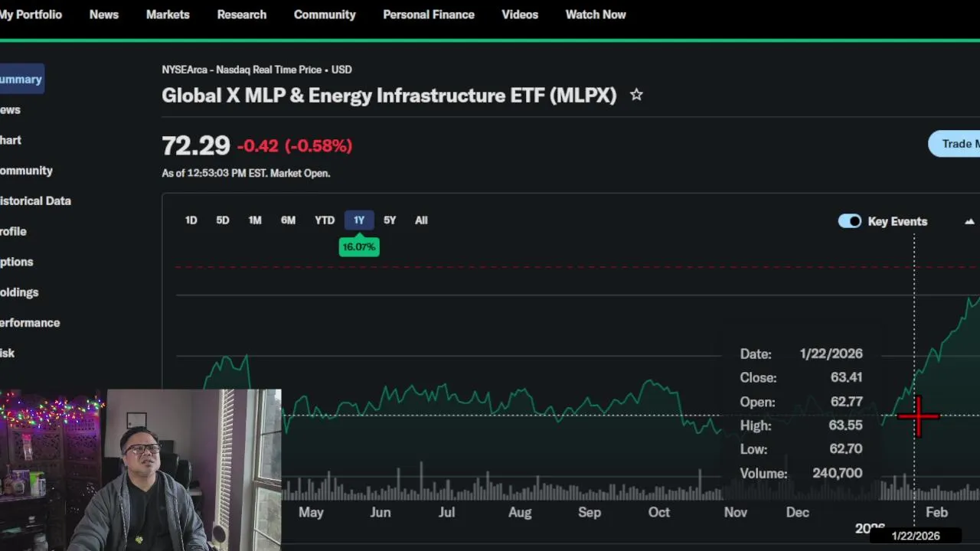Click the Aug month axis label
This screenshot has height=551, width=980.
[x=520, y=513]
